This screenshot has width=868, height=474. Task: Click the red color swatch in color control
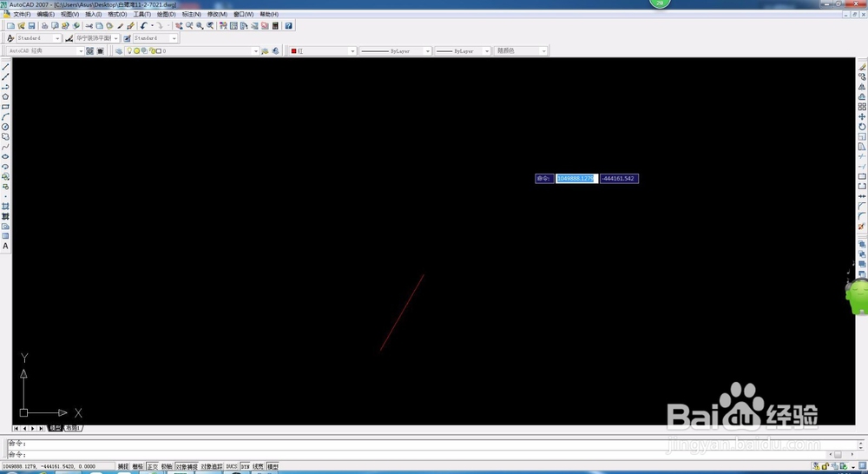(x=293, y=51)
